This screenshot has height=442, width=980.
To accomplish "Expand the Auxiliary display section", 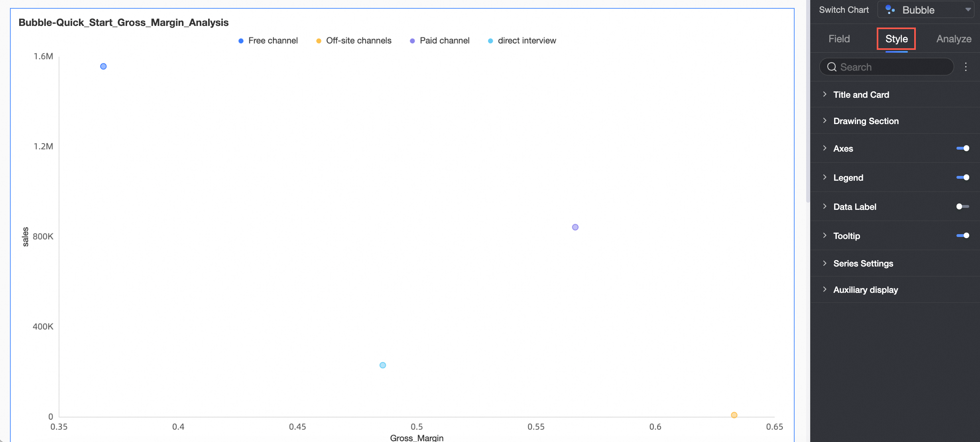I will [865, 290].
